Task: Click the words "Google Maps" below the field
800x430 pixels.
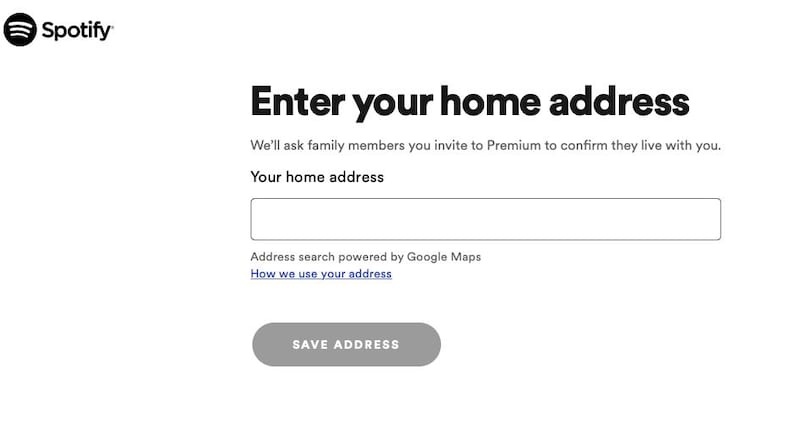Action: click(443, 257)
